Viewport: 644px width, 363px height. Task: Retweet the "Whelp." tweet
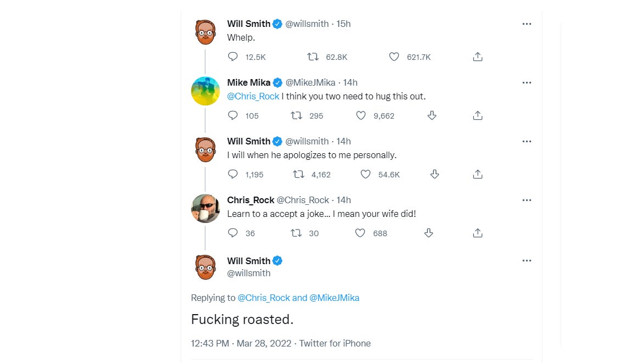tap(313, 57)
